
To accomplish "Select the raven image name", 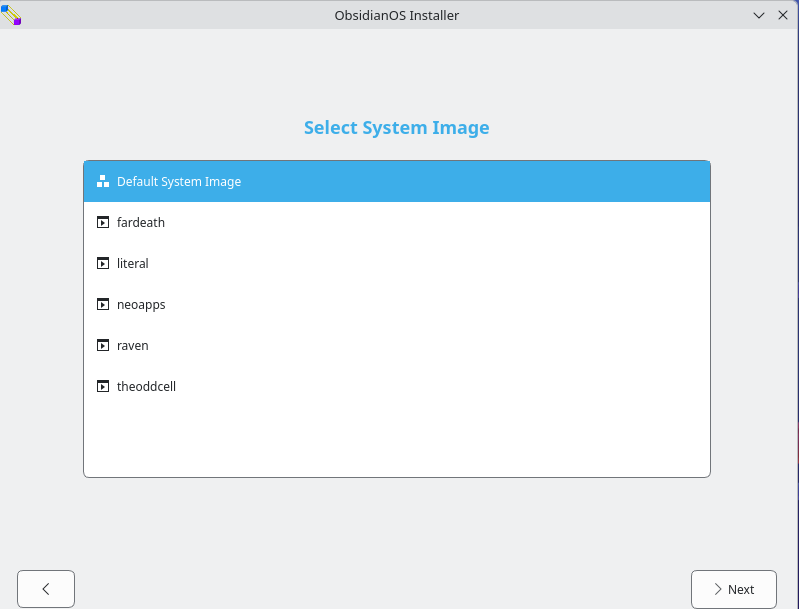I will (132, 346).
